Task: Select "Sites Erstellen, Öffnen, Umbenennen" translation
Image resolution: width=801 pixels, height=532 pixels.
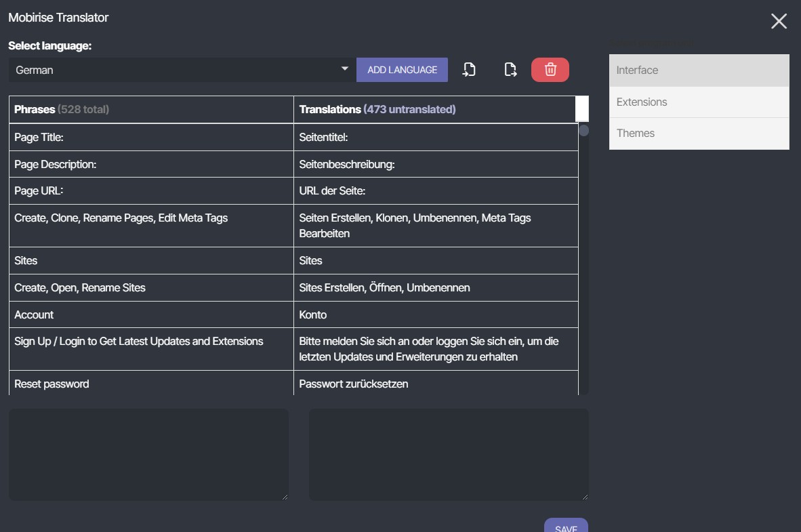Action: pyautogui.click(x=436, y=288)
